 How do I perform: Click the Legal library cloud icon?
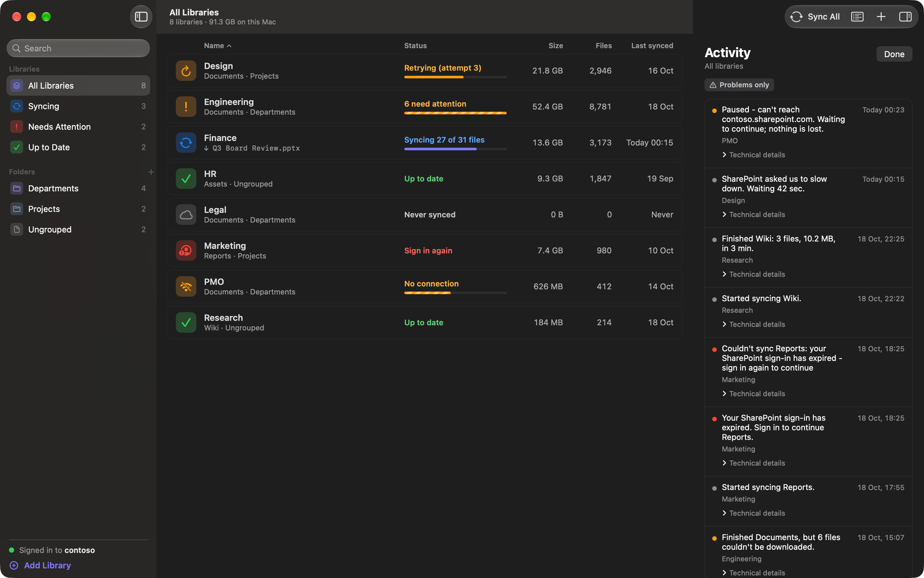pos(186,215)
